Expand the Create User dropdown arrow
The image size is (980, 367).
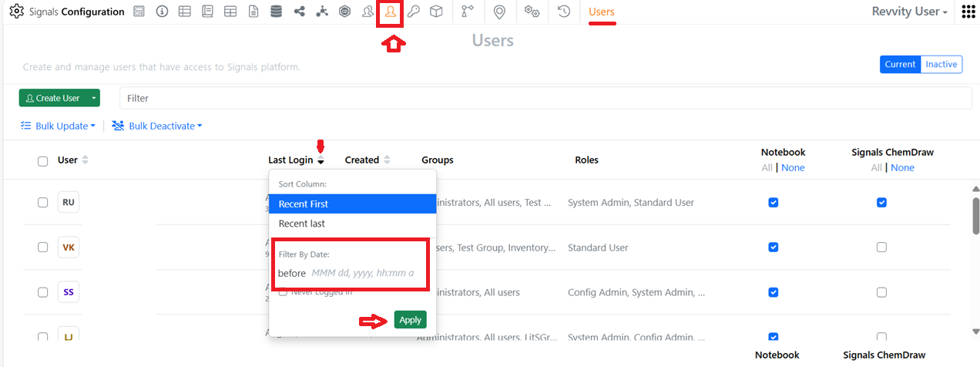click(93, 98)
